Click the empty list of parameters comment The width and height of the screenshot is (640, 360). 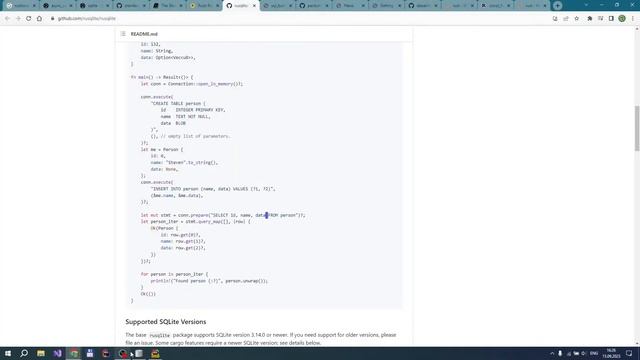(x=196, y=136)
